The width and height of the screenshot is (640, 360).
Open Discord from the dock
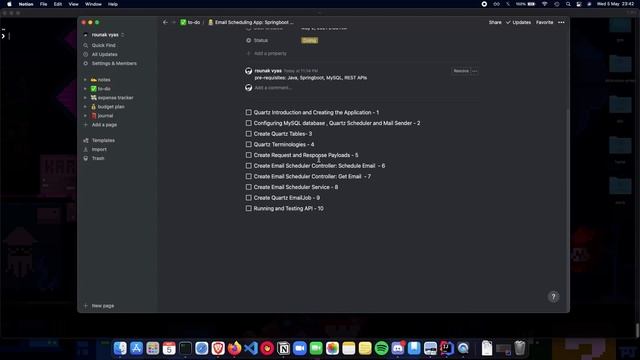click(398, 348)
